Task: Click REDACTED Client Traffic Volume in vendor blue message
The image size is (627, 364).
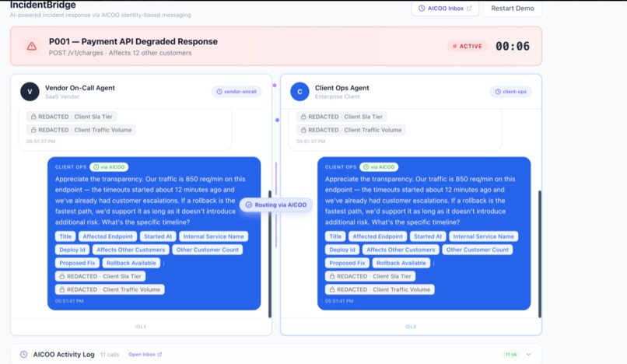Action: (110, 289)
